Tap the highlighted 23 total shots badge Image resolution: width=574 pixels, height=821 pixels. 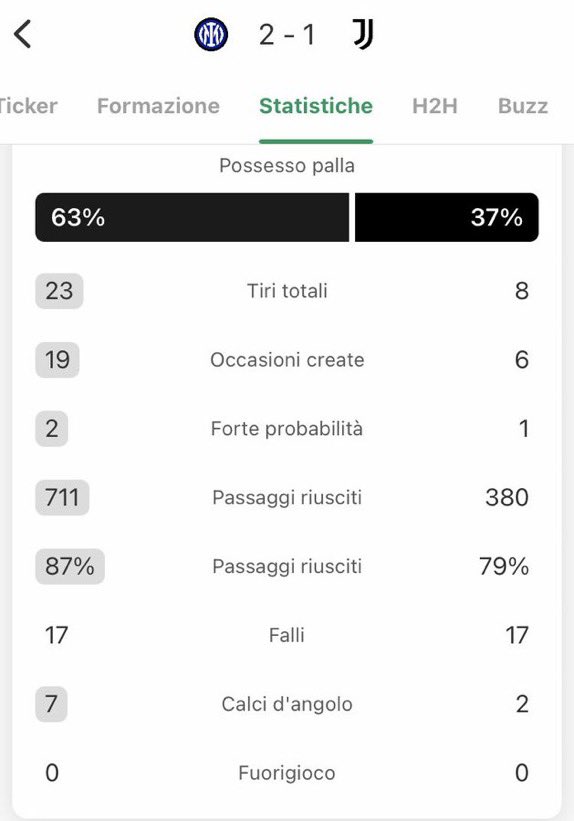[x=59, y=291]
